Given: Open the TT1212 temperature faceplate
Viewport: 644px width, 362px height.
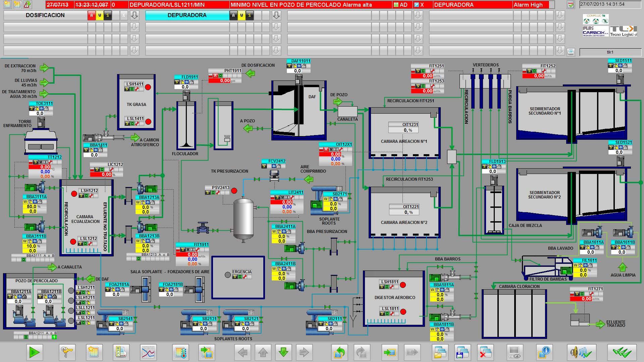Looking at the screenshot, I should tap(45, 167).
